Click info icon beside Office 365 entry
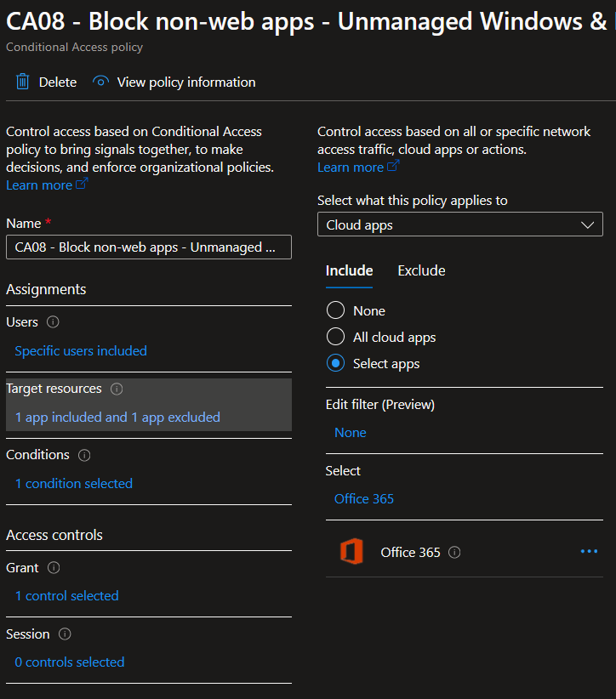Image resolution: width=616 pixels, height=699 pixels. click(x=454, y=552)
